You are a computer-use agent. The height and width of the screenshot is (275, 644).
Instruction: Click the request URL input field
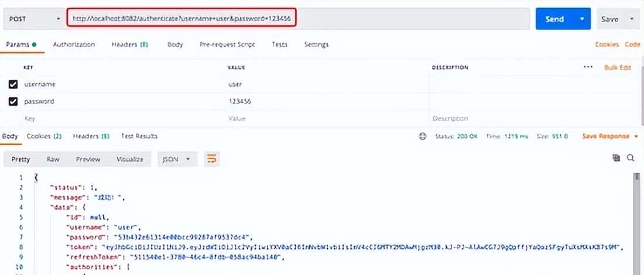pos(298,19)
